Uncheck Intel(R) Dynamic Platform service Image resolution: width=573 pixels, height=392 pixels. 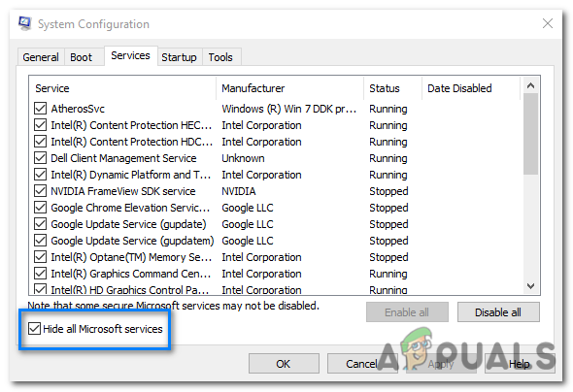[x=40, y=175]
